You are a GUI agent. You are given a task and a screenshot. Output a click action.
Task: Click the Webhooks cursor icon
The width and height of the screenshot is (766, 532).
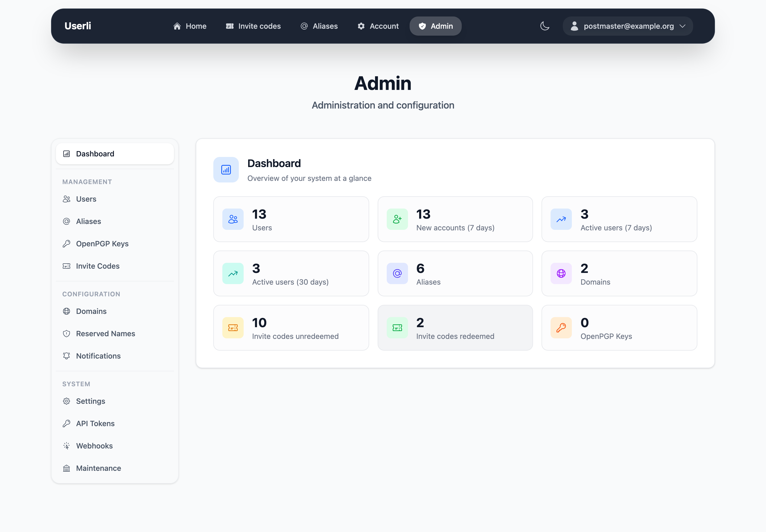point(67,446)
